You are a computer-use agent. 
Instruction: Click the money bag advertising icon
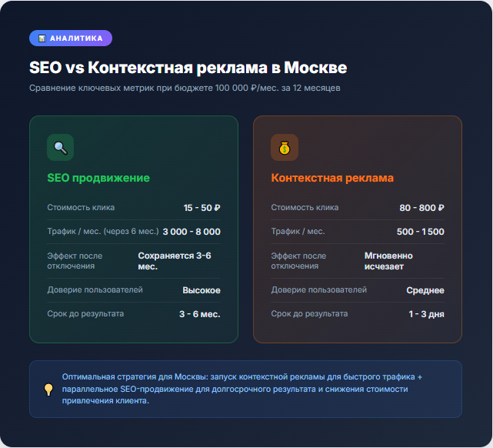[x=284, y=148]
